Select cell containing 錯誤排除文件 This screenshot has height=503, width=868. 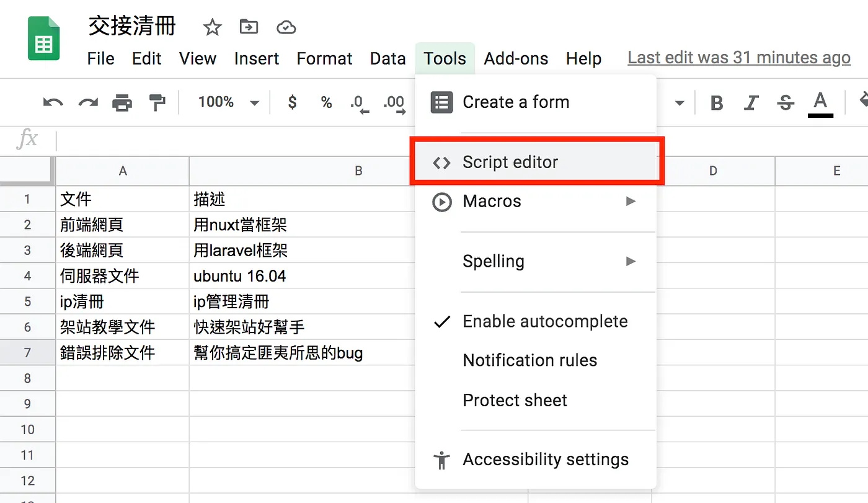(x=123, y=353)
